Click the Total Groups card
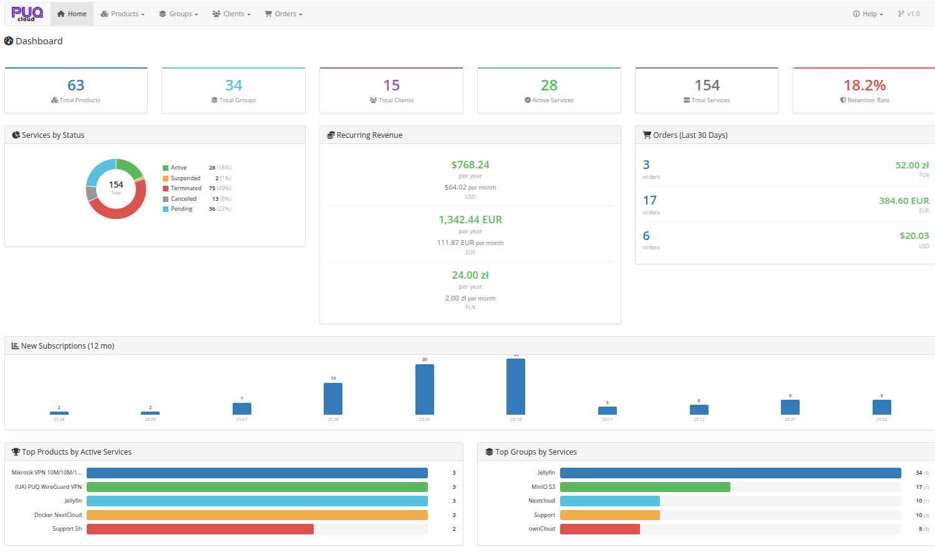935x560 pixels. tap(233, 90)
